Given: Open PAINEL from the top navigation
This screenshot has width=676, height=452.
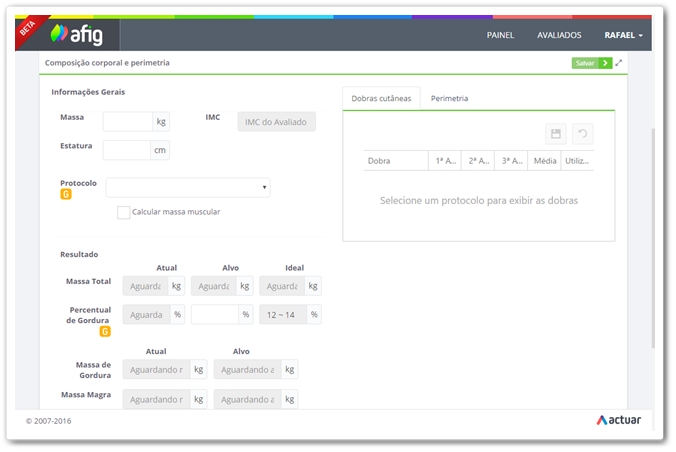Looking at the screenshot, I should coord(500,35).
